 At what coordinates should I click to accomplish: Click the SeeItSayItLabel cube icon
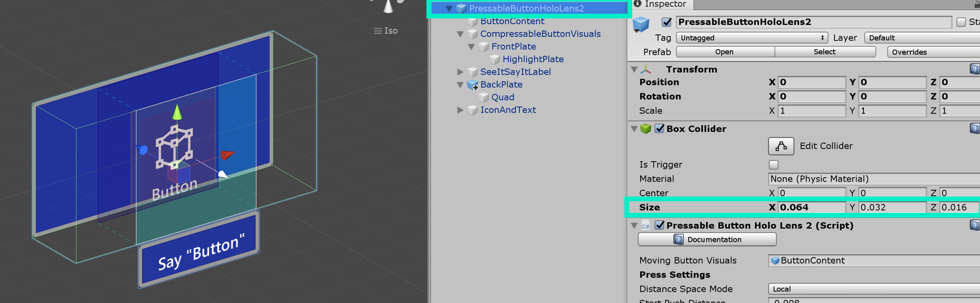click(473, 72)
